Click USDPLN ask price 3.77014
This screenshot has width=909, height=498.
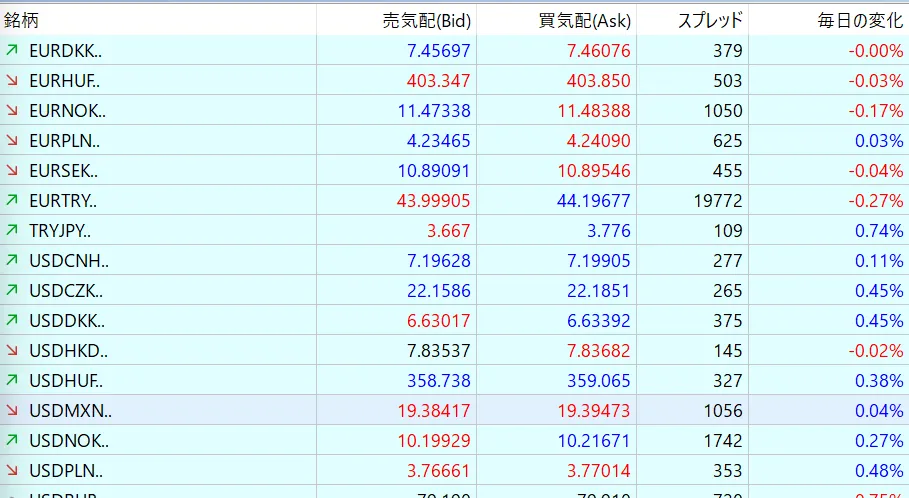598,471
